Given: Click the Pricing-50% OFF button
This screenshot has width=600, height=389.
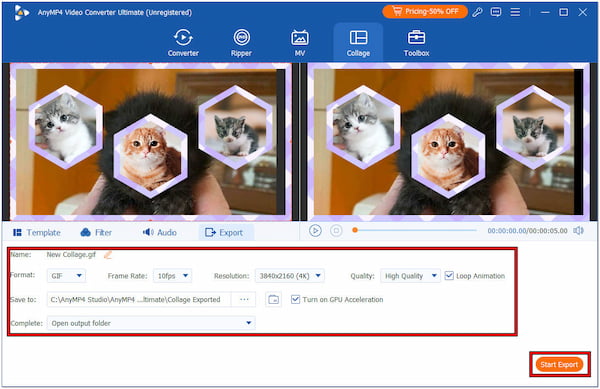Looking at the screenshot, I should [425, 12].
